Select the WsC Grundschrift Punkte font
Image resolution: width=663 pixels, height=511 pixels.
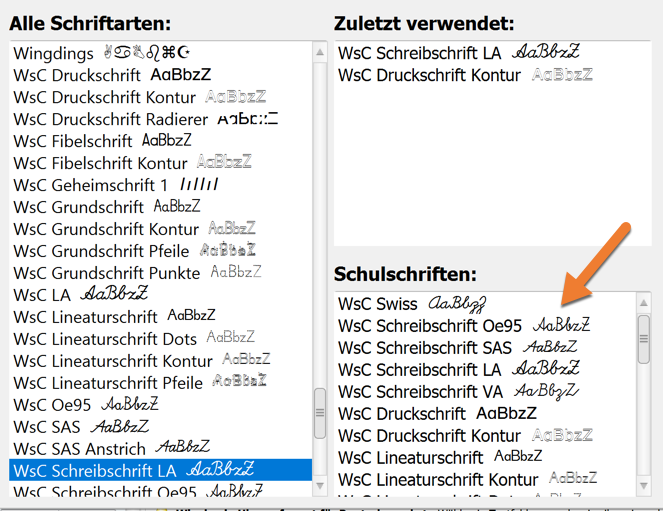point(106,273)
